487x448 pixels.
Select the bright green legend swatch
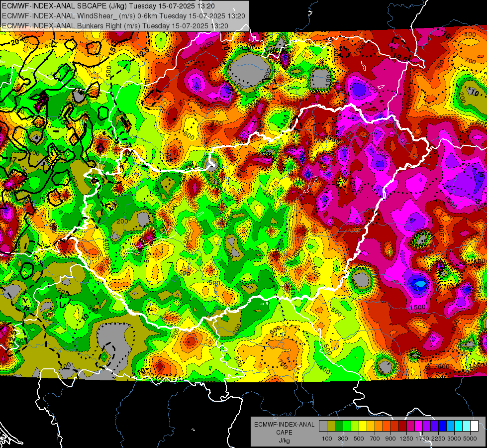tap(347, 426)
